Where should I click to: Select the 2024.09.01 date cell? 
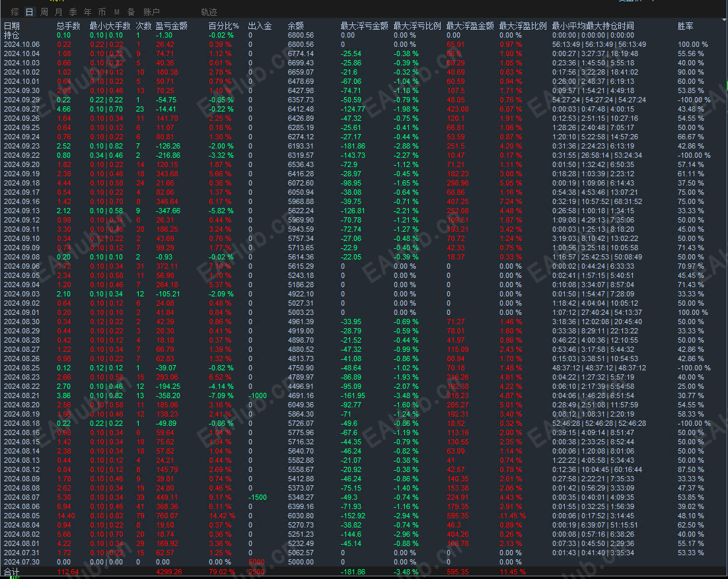pos(22,313)
